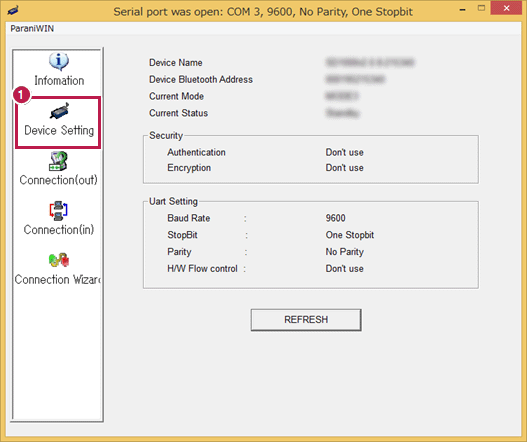Image resolution: width=527 pixels, height=442 pixels.
Task: Launch the Connection Wizard icon
Action: (x=59, y=260)
